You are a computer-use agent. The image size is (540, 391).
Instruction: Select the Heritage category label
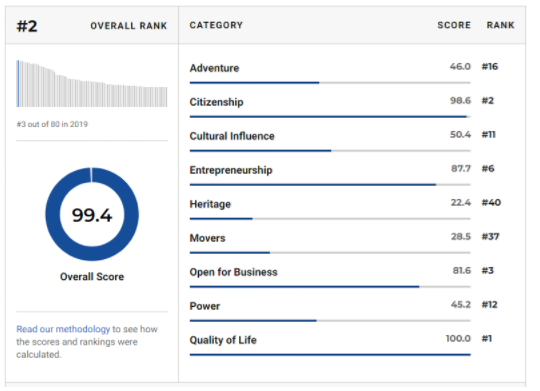(x=210, y=204)
